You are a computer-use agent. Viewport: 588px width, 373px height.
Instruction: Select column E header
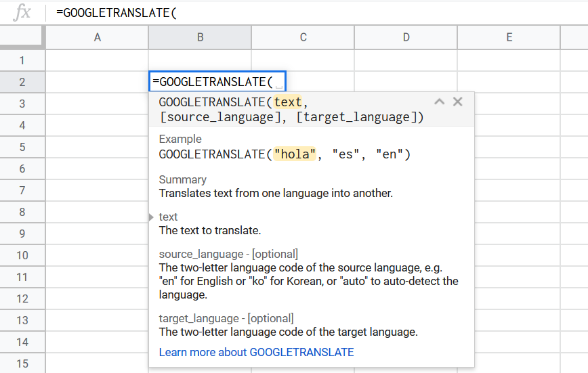(x=509, y=37)
